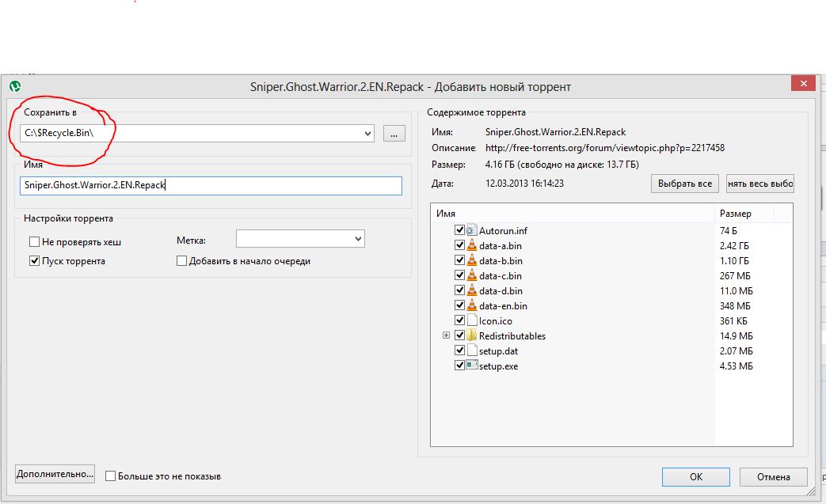
Task: Click the '267 МБ' size cell
Action: 736,275
